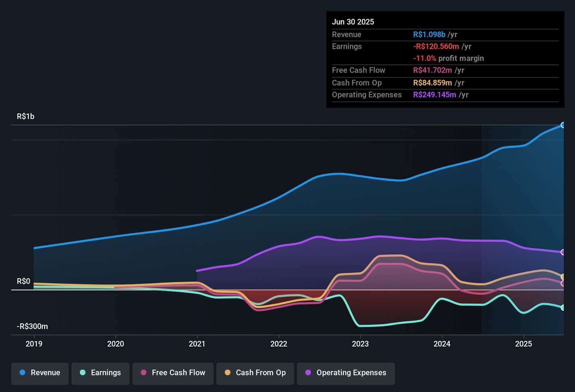This screenshot has width=575, height=392.
Task: Toggle the Earnings series legend button
Action: [x=100, y=373]
